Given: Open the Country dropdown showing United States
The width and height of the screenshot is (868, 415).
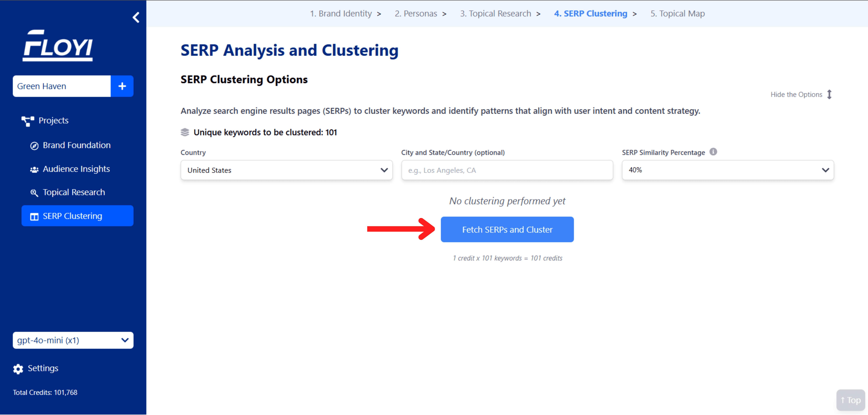Looking at the screenshot, I should (286, 170).
